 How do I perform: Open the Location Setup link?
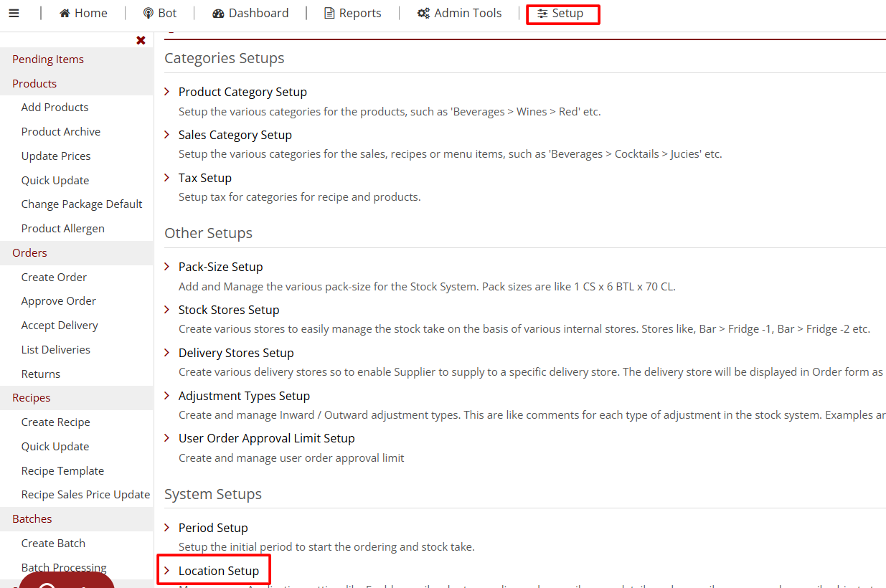(x=219, y=571)
